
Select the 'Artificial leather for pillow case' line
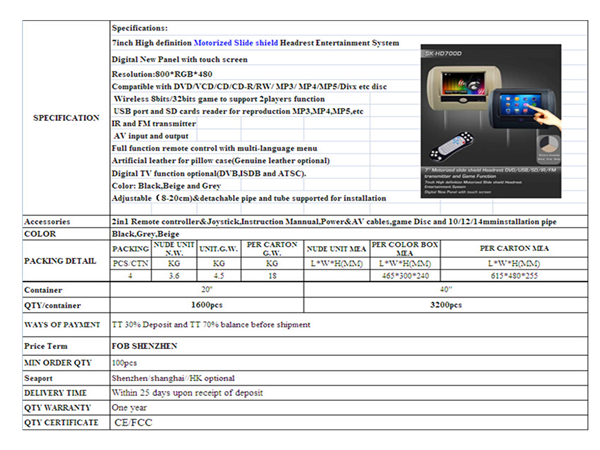[x=221, y=161]
